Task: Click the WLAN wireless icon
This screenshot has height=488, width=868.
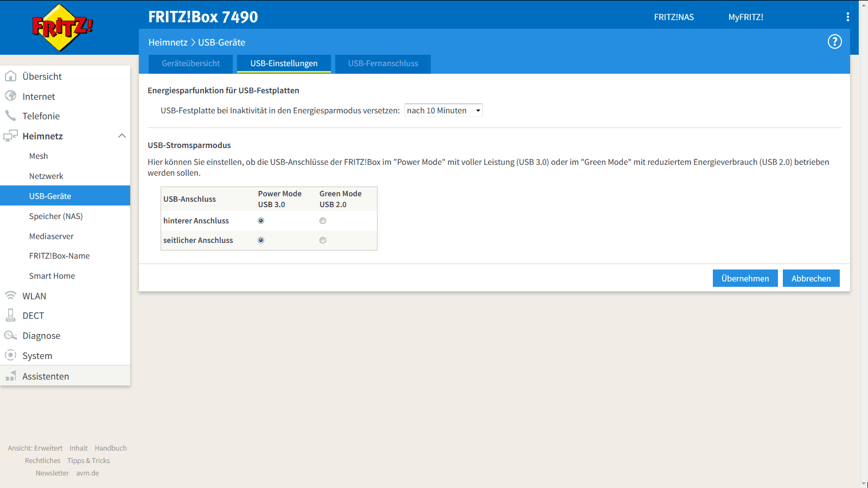Action: (x=10, y=296)
